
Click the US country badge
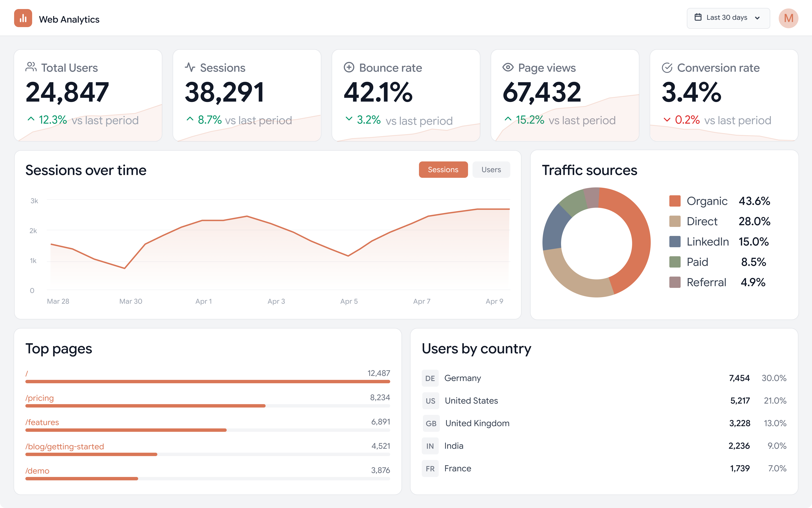[430, 401]
